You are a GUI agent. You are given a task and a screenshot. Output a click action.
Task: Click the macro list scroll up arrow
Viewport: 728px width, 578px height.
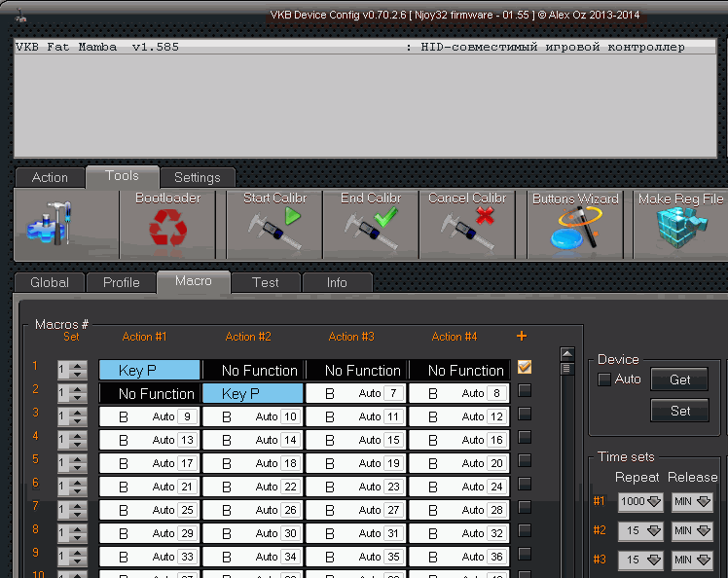point(567,354)
